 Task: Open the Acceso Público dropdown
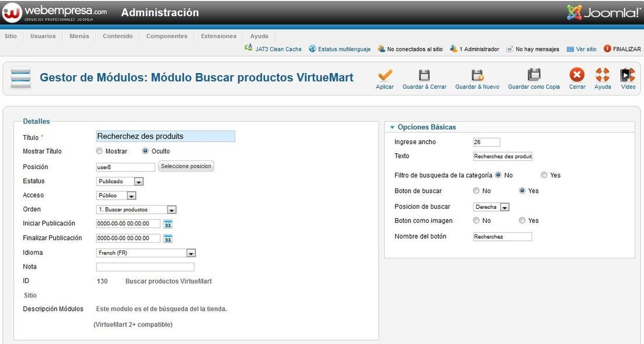116,195
